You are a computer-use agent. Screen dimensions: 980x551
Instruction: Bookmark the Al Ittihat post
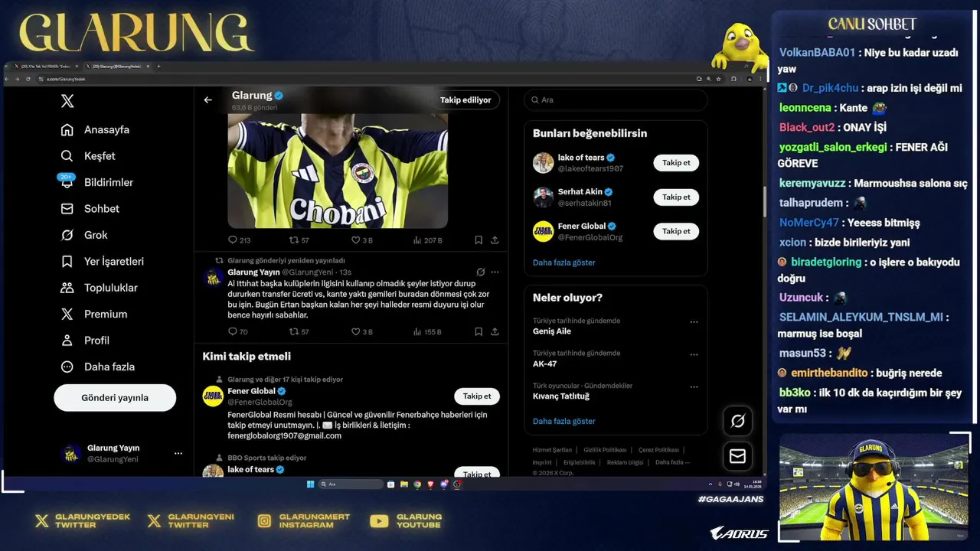coord(479,331)
